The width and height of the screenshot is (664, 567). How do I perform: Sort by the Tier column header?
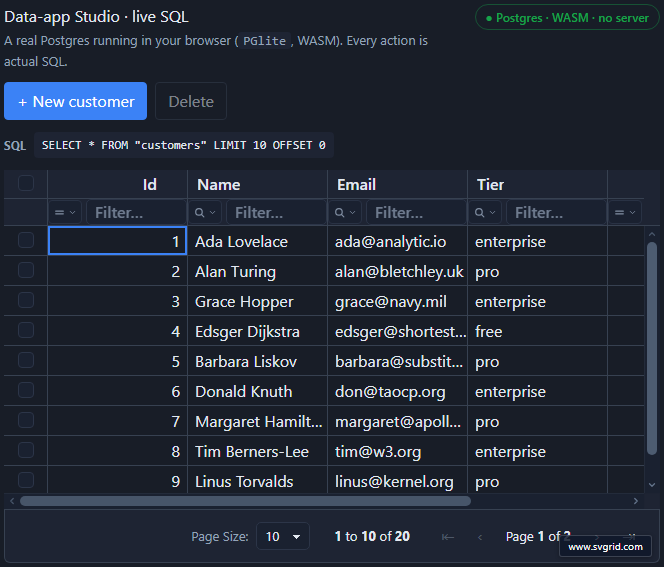click(537, 185)
